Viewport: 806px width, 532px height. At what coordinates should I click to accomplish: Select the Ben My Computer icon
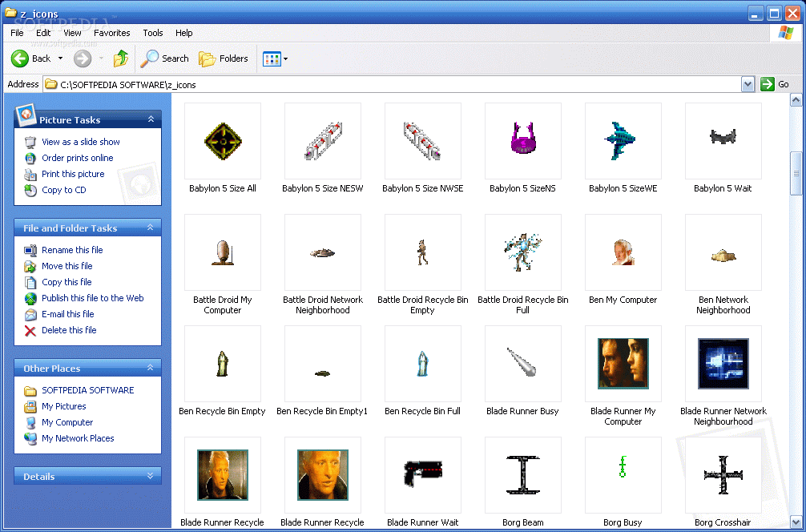coord(623,252)
